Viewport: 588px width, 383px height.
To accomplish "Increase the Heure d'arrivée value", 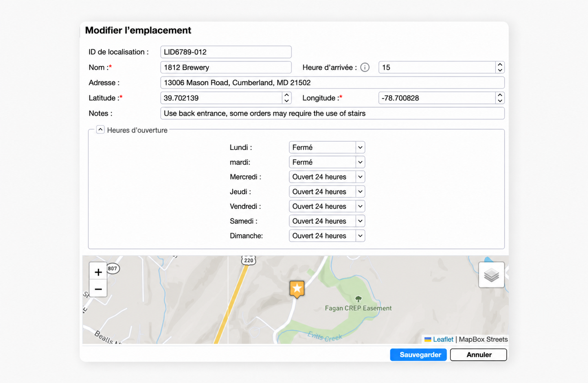I will click(x=500, y=64).
